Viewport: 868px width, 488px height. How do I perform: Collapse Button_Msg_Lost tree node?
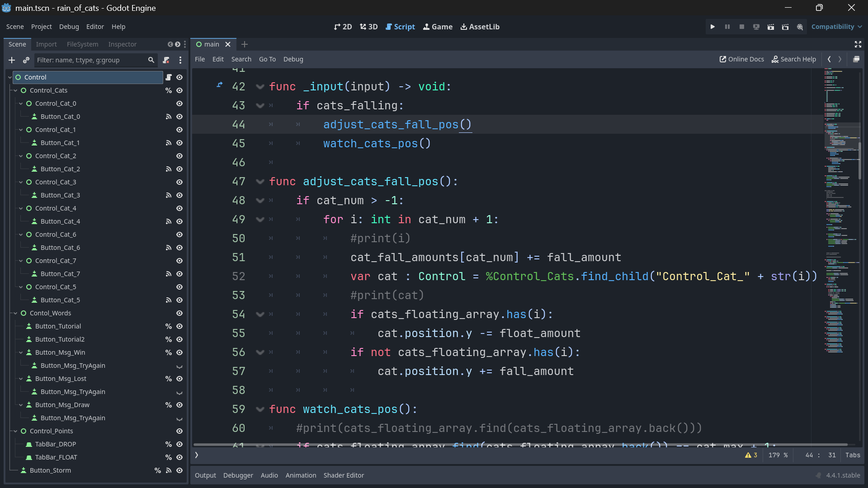pyautogui.click(x=21, y=379)
